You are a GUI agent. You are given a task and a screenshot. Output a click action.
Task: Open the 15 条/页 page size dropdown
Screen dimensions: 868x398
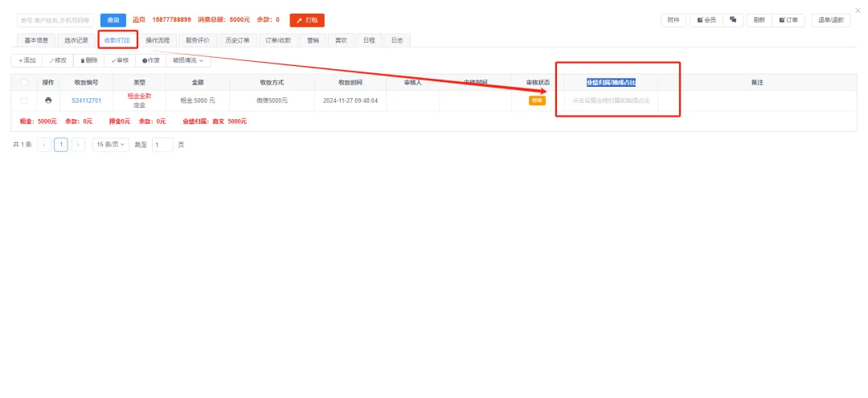(x=111, y=145)
